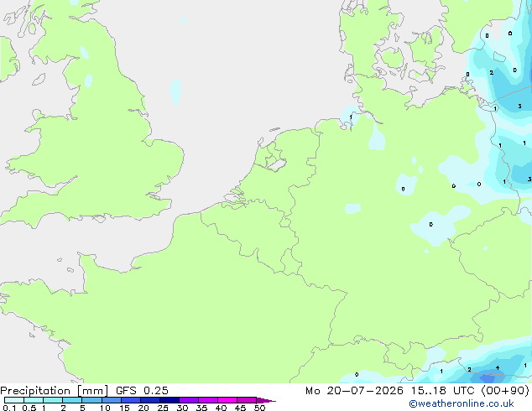Choose the 20–25 mm dark blue swatch
Viewport: 532px width, 411px height.
click(149, 400)
